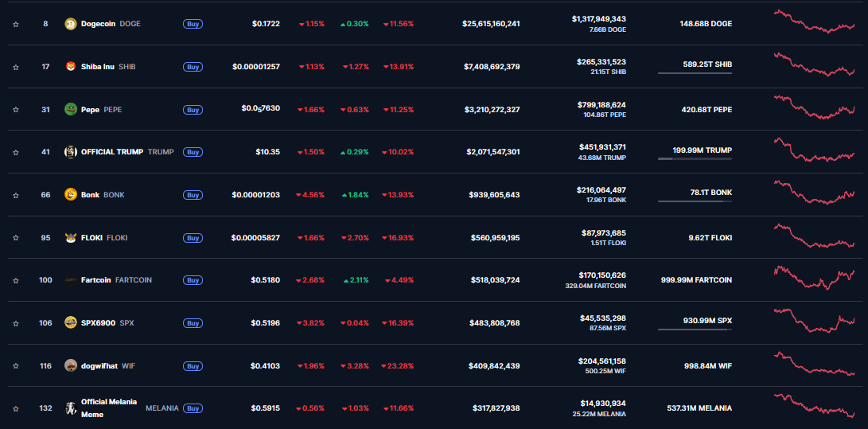Click the Shiba Inu coin logo
The image size is (868, 429).
click(x=70, y=67)
